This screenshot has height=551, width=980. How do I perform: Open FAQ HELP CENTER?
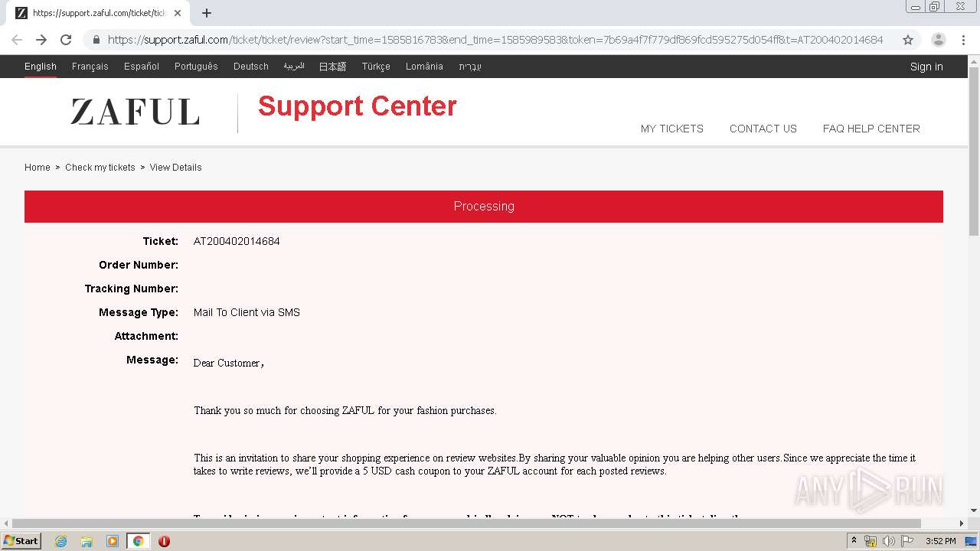pos(871,129)
